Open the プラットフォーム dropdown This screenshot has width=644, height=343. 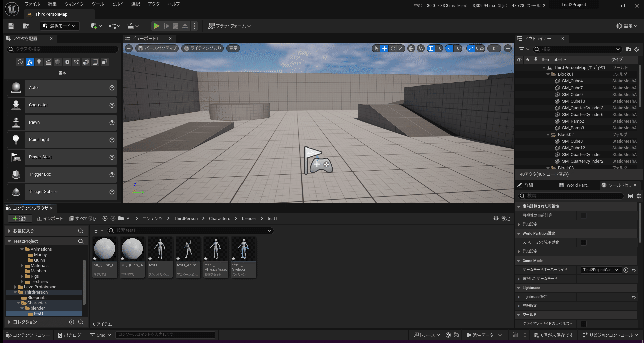point(229,26)
